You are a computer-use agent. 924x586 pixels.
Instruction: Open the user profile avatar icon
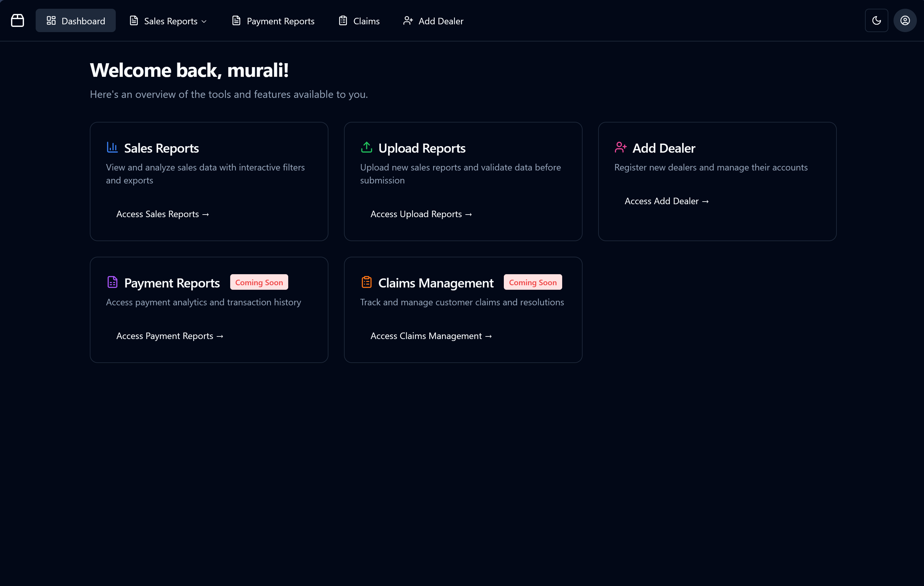905,20
